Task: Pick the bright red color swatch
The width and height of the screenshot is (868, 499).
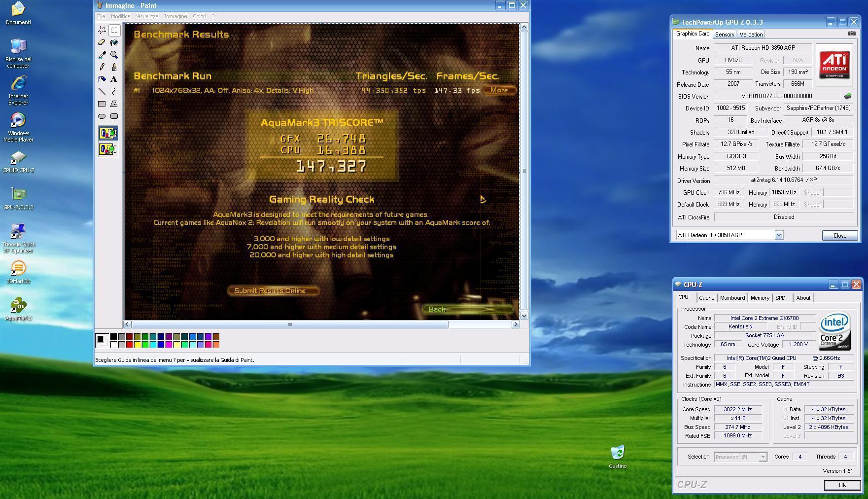Action: click(129, 345)
